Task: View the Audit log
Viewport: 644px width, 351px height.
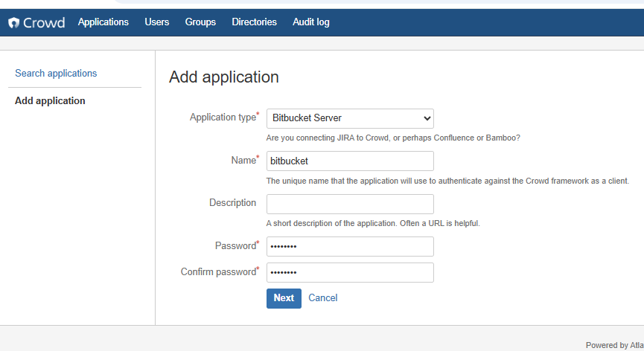Action: [x=311, y=22]
